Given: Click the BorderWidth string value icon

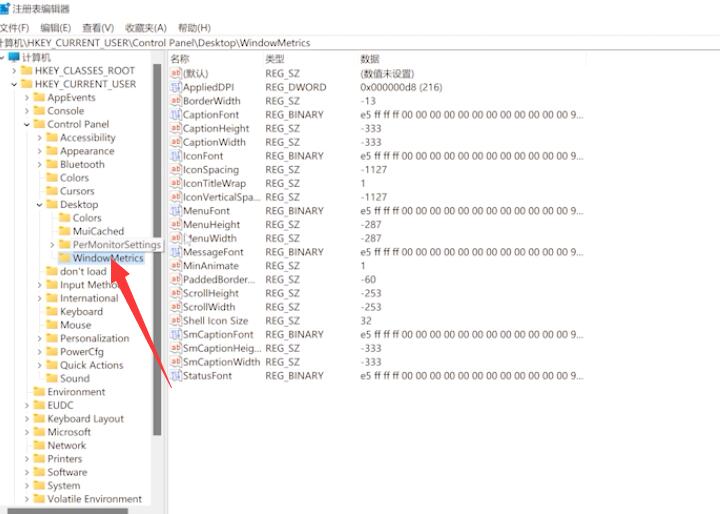Looking at the screenshot, I should (176, 101).
